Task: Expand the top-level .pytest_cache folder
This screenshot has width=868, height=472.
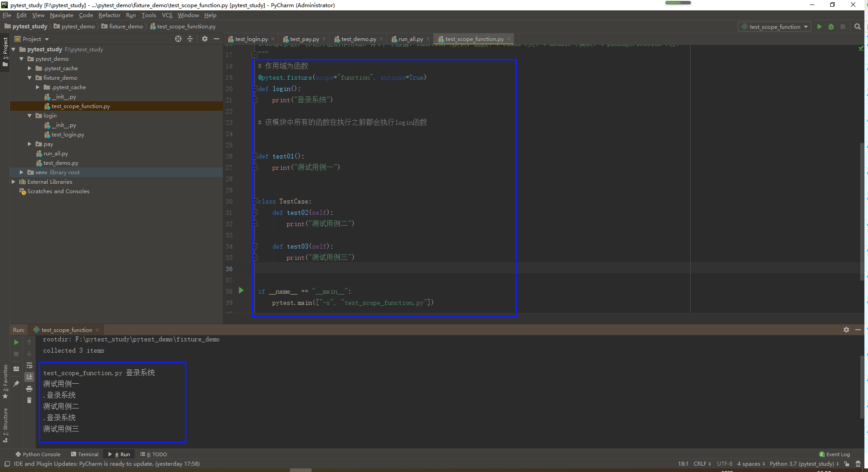Action: pyautogui.click(x=30, y=68)
